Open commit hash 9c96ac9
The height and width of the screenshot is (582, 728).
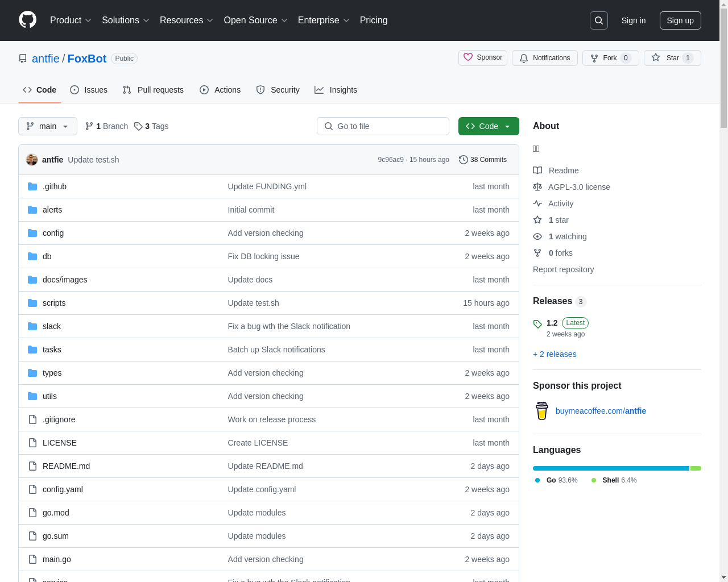point(391,160)
